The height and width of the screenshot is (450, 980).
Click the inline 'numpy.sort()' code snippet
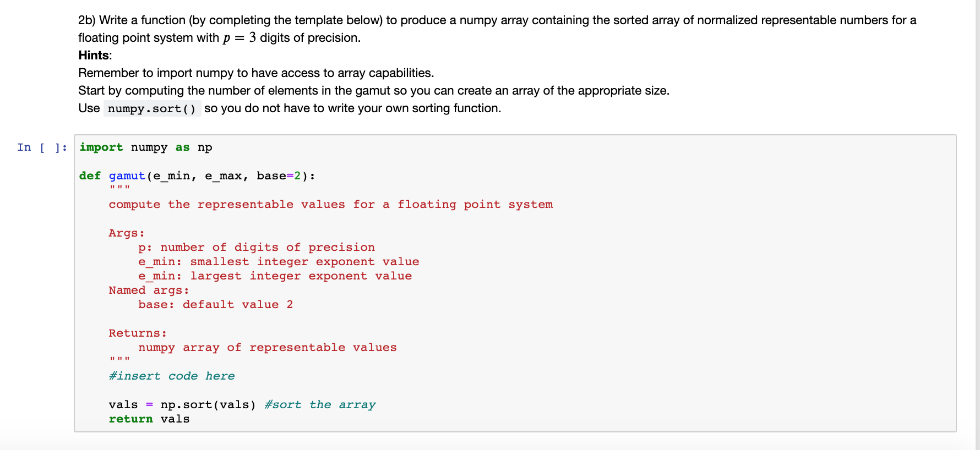pyautogui.click(x=152, y=108)
